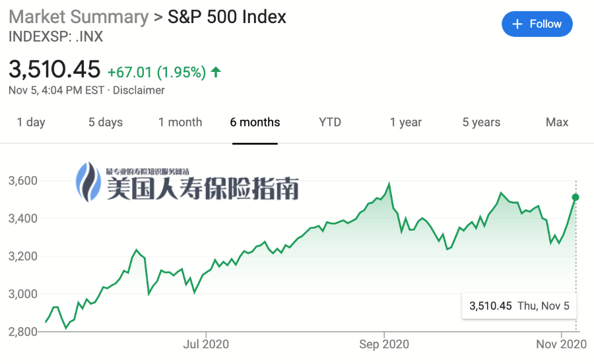Click the S&P 500 Index title
This screenshot has height=364, width=594.
pyautogui.click(x=226, y=17)
